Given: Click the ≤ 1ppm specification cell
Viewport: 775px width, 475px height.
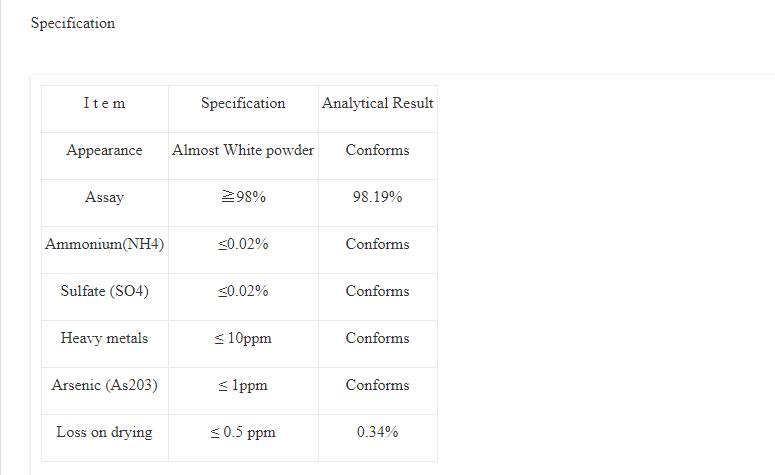Looking at the screenshot, I should tap(243, 385).
